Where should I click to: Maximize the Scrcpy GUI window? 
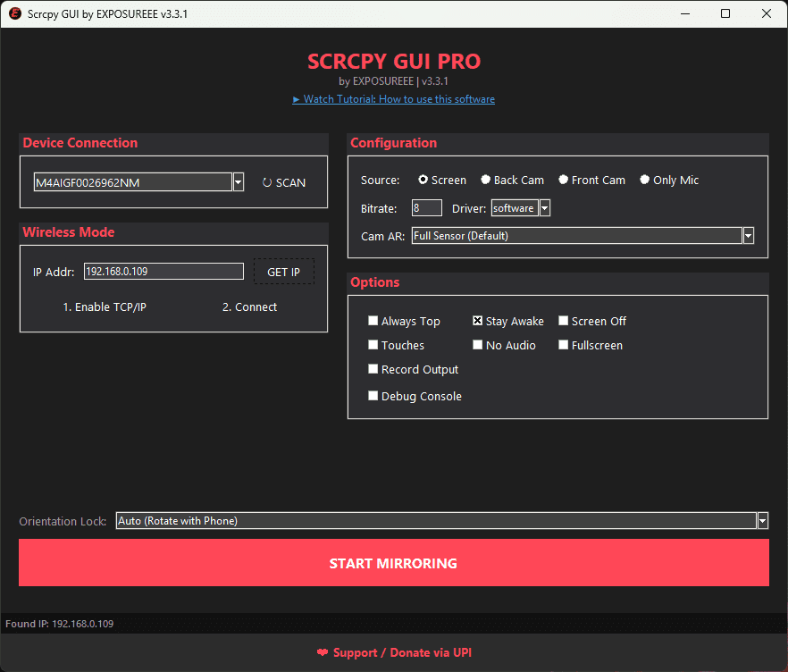pos(725,14)
